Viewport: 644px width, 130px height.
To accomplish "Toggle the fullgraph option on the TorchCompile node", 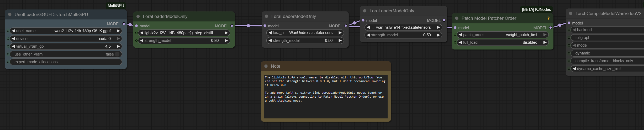I will click(607, 38).
